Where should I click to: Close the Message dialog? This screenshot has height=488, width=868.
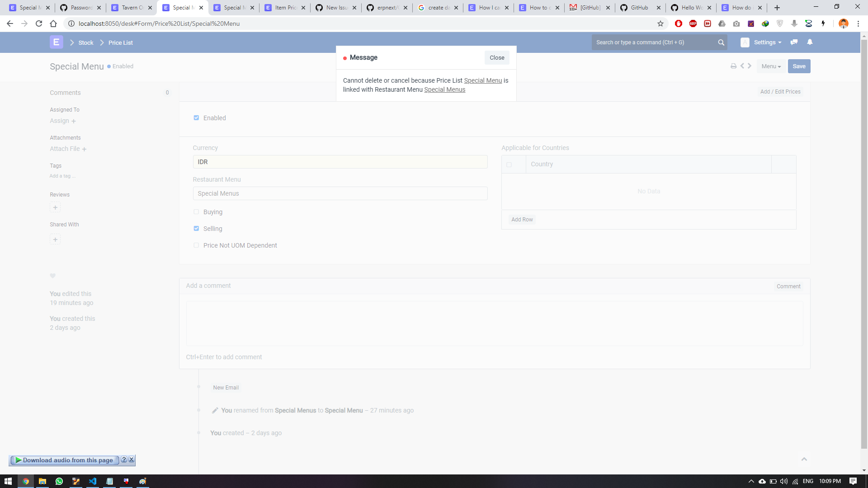point(496,57)
